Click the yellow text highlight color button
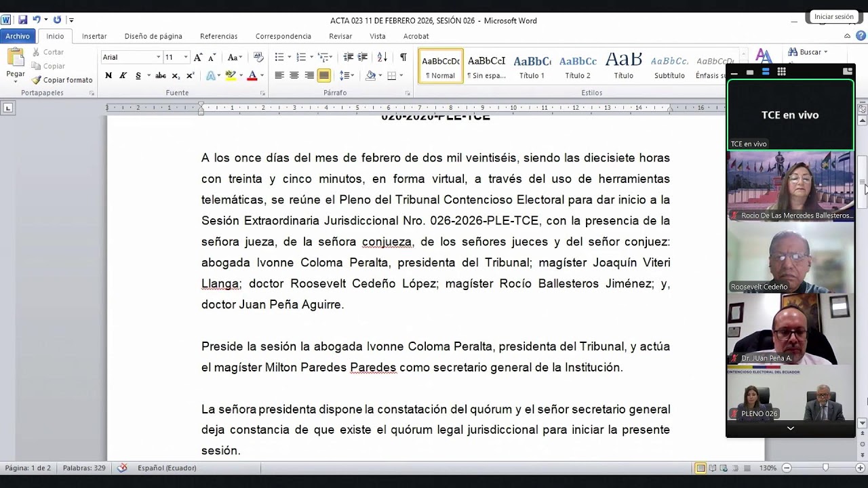This screenshot has height=488, width=868. click(x=230, y=76)
